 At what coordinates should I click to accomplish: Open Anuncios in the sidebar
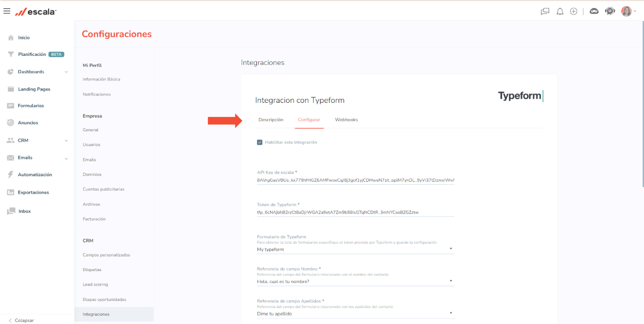(28, 123)
